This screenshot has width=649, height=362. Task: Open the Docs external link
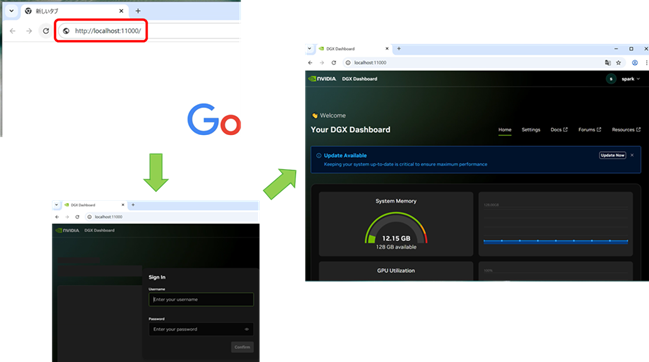[x=559, y=130]
